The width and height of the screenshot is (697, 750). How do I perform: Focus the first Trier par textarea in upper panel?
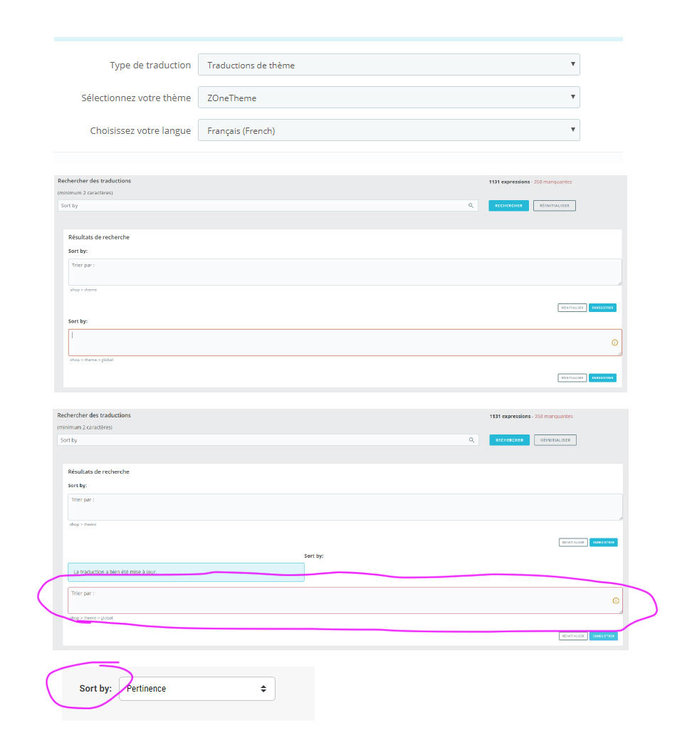345,272
